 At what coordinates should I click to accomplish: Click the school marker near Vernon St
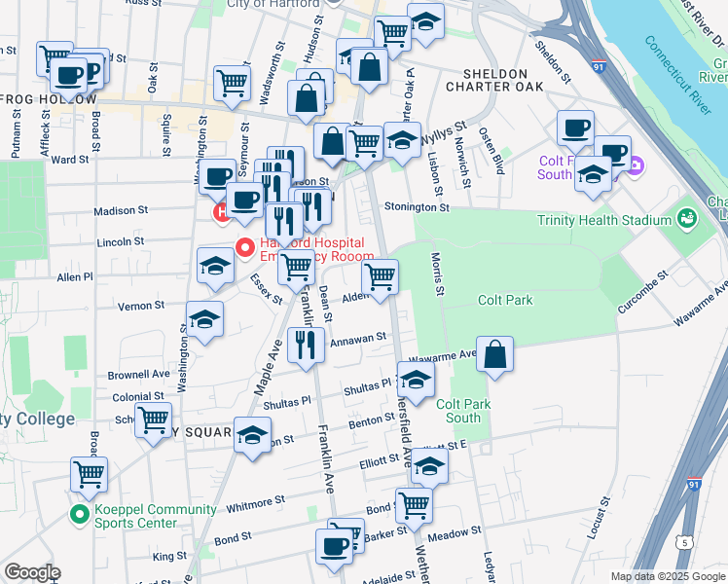pyautogui.click(x=204, y=322)
